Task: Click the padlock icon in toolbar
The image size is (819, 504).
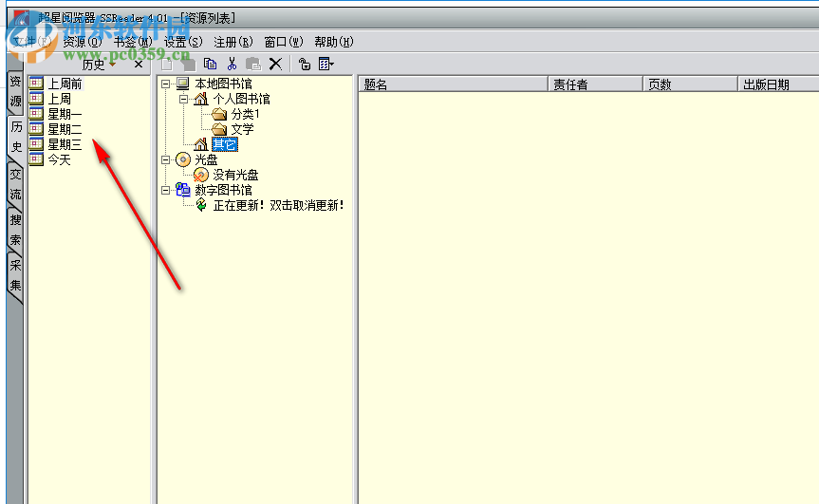Action: tap(304, 64)
